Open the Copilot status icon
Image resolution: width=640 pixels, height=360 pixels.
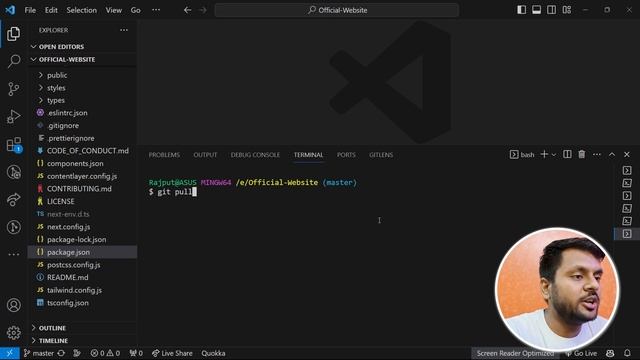(x=610, y=353)
